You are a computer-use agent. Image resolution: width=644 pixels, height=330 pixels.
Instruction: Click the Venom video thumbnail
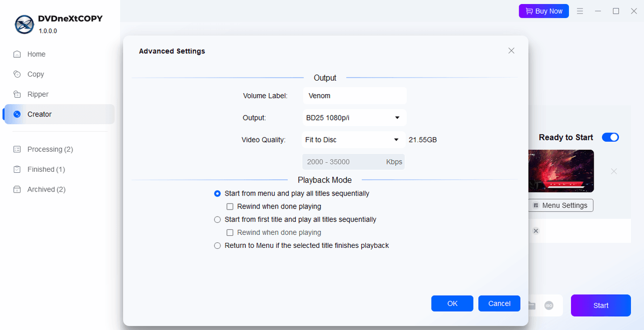[561, 171]
